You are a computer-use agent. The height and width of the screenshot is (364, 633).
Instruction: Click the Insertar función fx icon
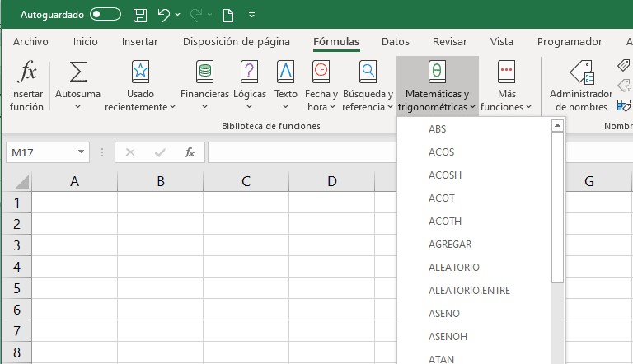coord(26,73)
